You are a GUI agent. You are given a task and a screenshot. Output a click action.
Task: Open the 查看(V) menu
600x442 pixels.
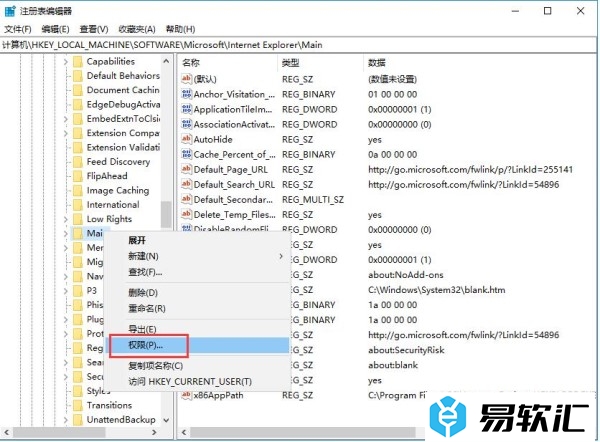tap(94, 29)
